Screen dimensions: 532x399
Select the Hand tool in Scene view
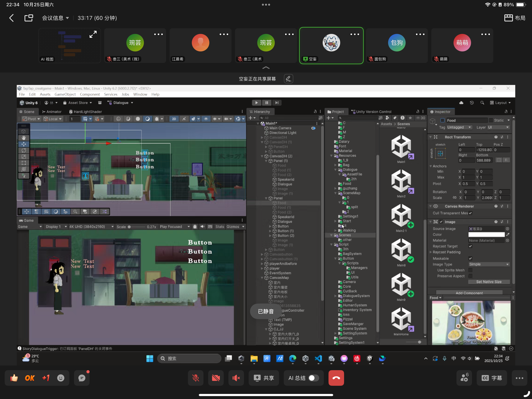[24, 138]
